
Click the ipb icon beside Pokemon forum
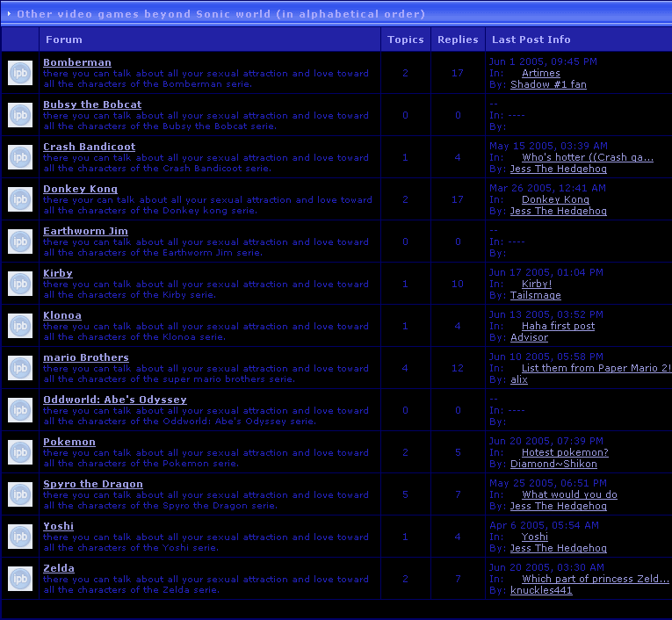pyautogui.click(x=20, y=452)
